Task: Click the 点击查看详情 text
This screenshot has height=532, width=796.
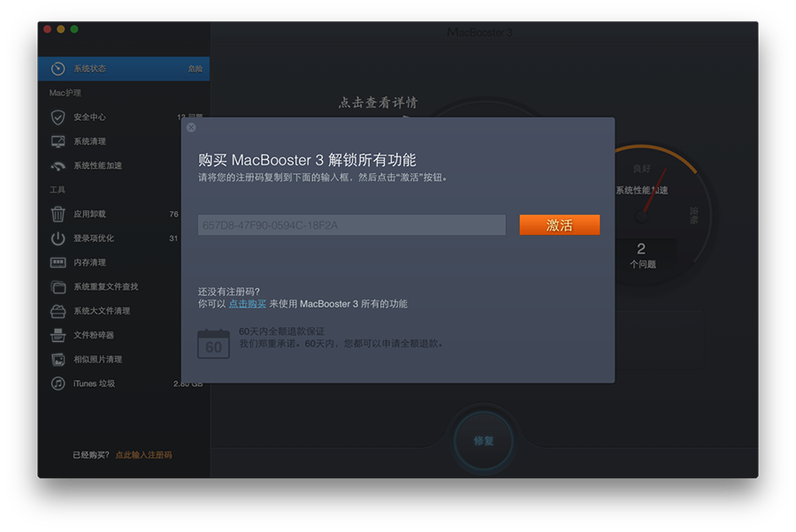Action: click(x=379, y=103)
